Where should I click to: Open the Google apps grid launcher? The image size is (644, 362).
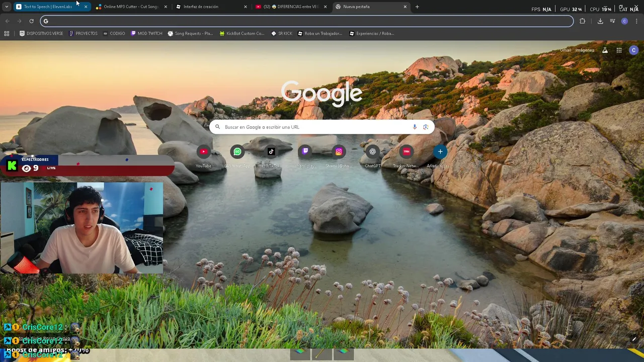click(x=619, y=50)
